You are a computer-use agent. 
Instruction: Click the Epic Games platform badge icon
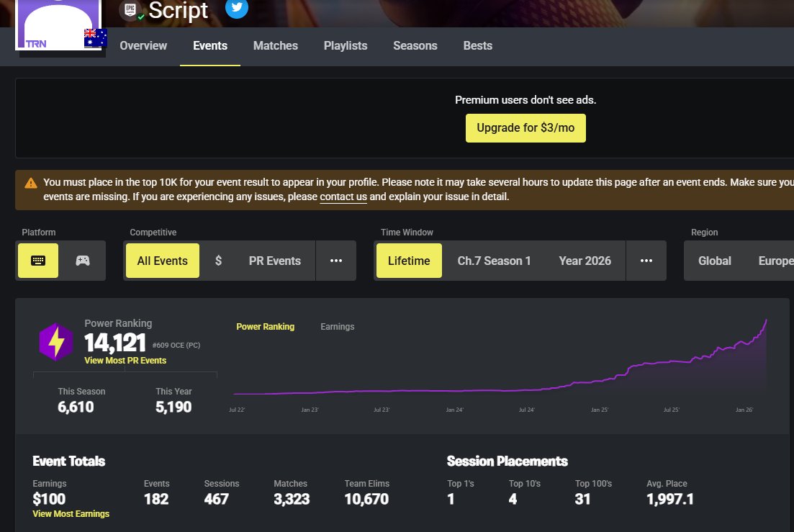tap(130, 10)
